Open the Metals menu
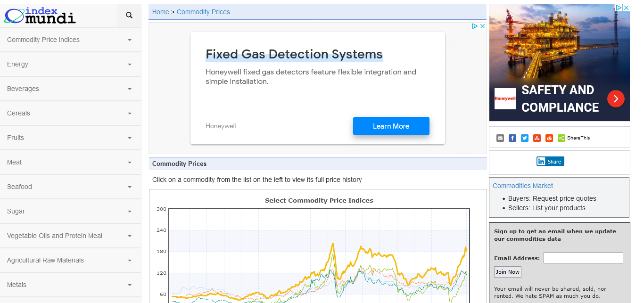 pyautogui.click(x=70, y=285)
